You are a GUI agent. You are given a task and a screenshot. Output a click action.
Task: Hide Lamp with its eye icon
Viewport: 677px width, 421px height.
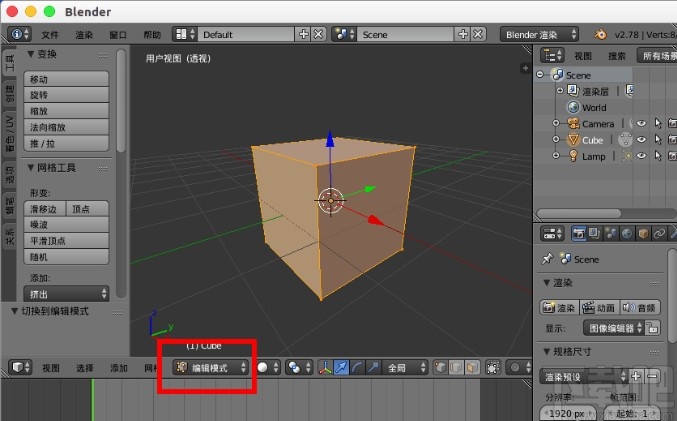coord(642,156)
